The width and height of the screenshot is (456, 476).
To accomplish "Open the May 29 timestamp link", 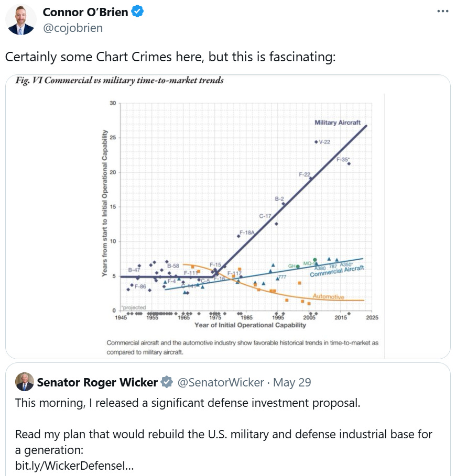I will coord(292,383).
